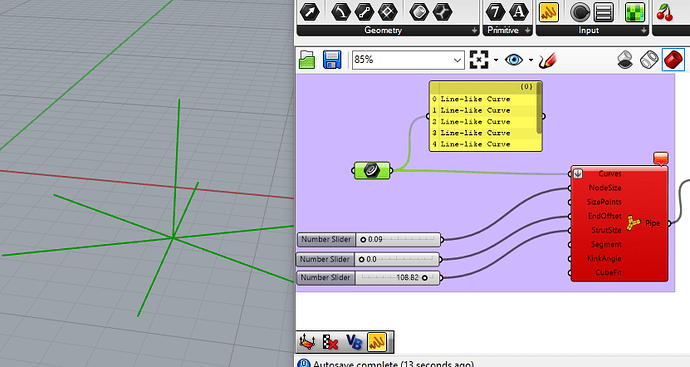Click the VB script icon in bottom toolbar
Screen dimensions: 690x367
[x=353, y=342]
